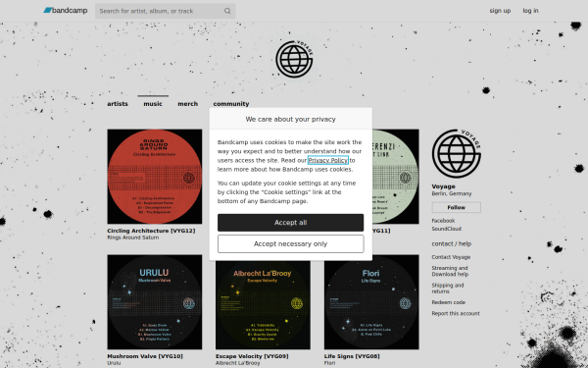
Task: Click Life Signs [VYG08] title
Action: (x=352, y=356)
